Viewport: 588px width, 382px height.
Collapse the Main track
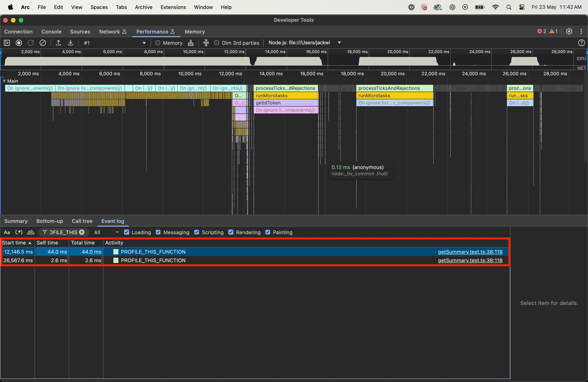[4, 81]
